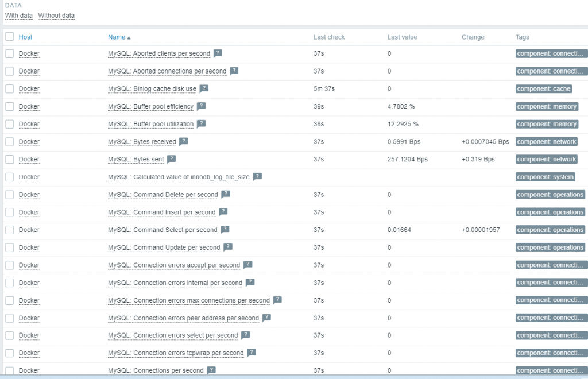This screenshot has height=379, width=588.
Task: Sort by the Name column header
Action: coord(117,37)
